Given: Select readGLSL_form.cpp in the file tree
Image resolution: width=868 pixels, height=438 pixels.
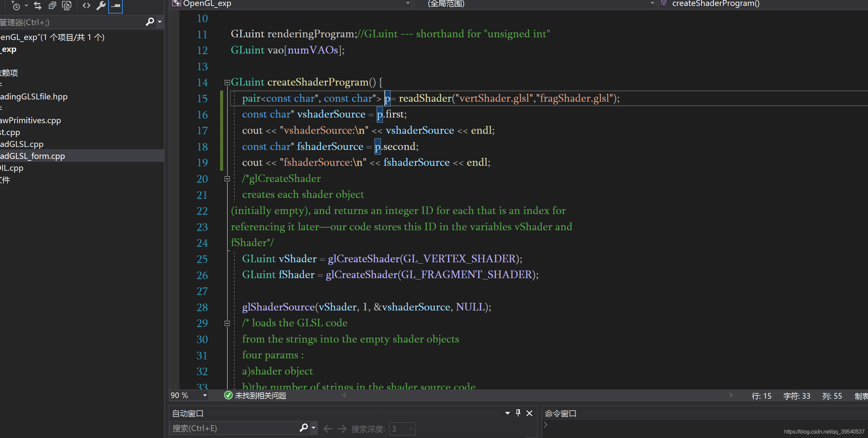Looking at the screenshot, I should point(32,156).
